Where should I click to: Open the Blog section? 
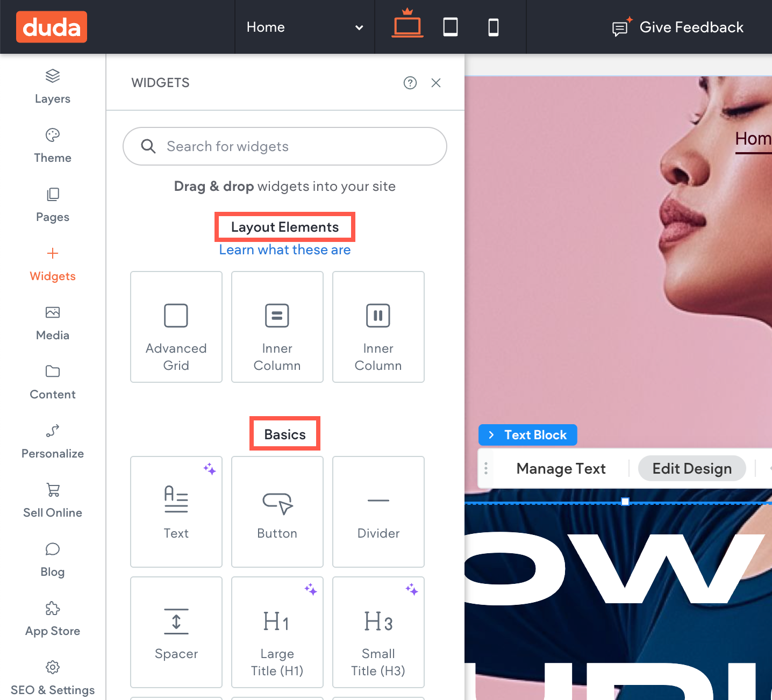tap(53, 560)
